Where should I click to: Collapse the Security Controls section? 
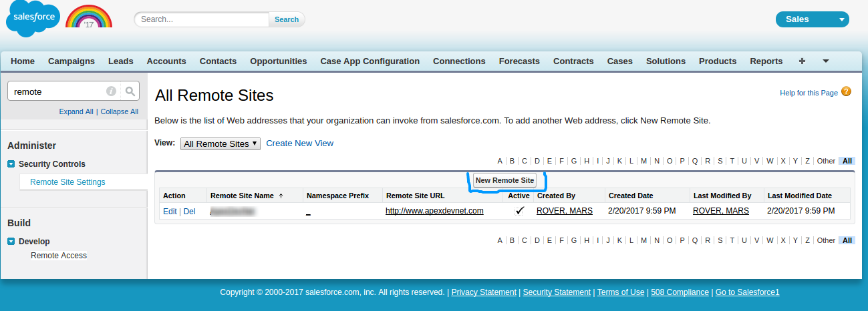11,164
